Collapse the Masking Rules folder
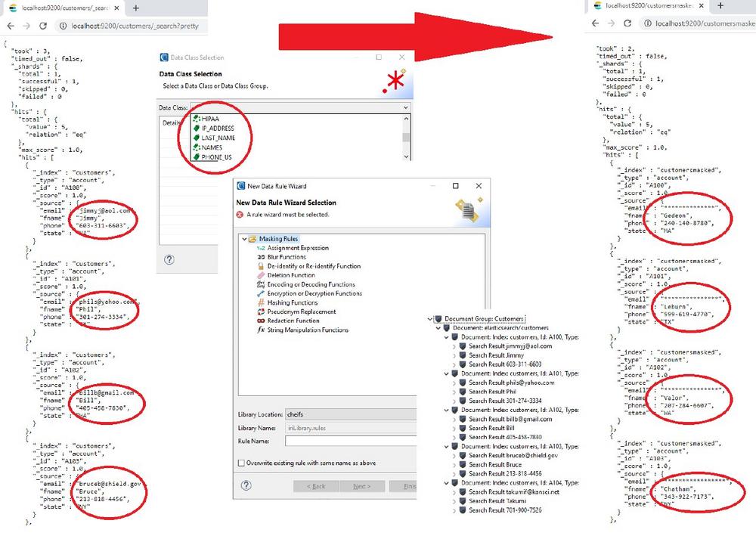The width and height of the screenshot is (756, 536). (x=245, y=239)
